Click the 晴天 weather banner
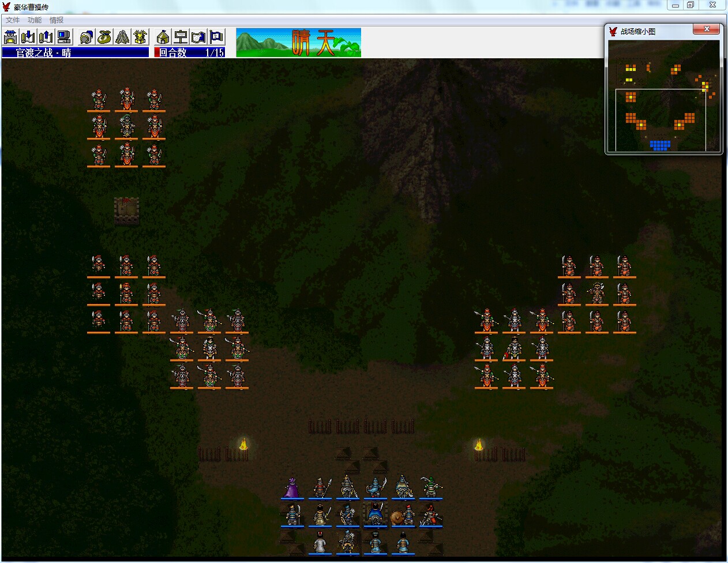 click(x=298, y=43)
